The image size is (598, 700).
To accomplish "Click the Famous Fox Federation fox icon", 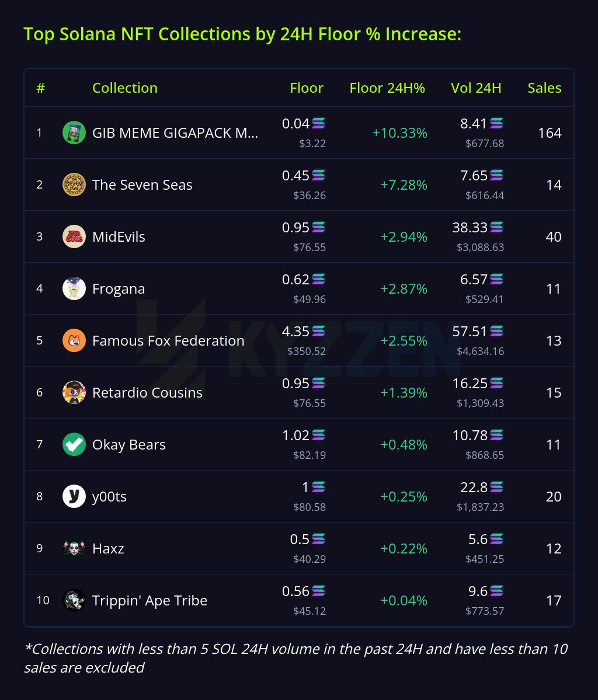I will (x=74, y=341).
